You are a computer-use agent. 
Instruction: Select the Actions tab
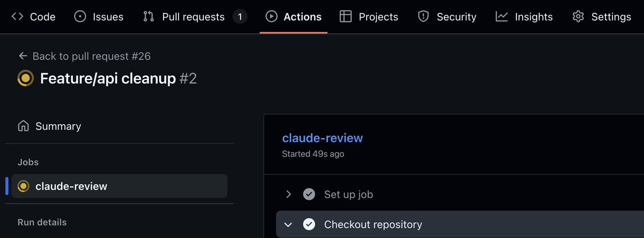294,17
